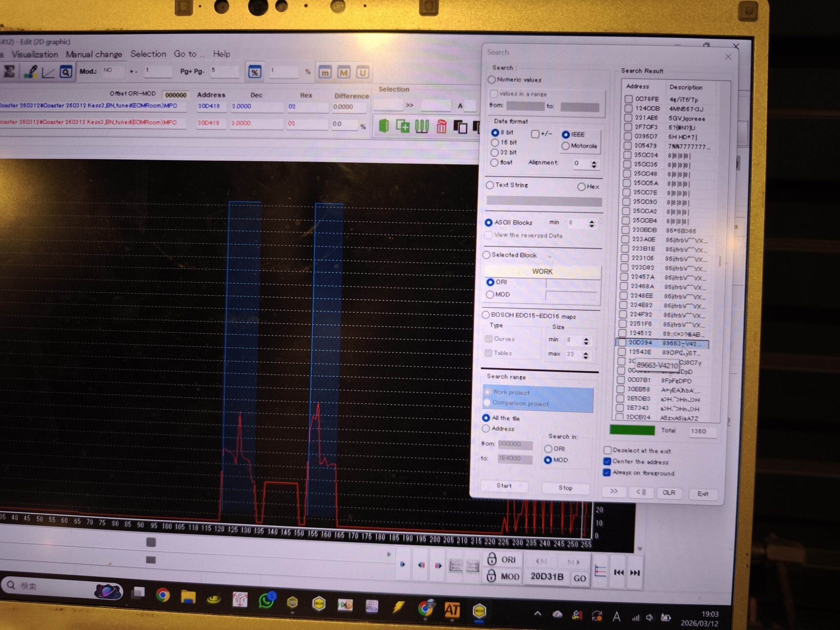The height and width of the screenshot is (630, 840).
Task: Click the ORI padlock lock icon
Action: point(492,559)
